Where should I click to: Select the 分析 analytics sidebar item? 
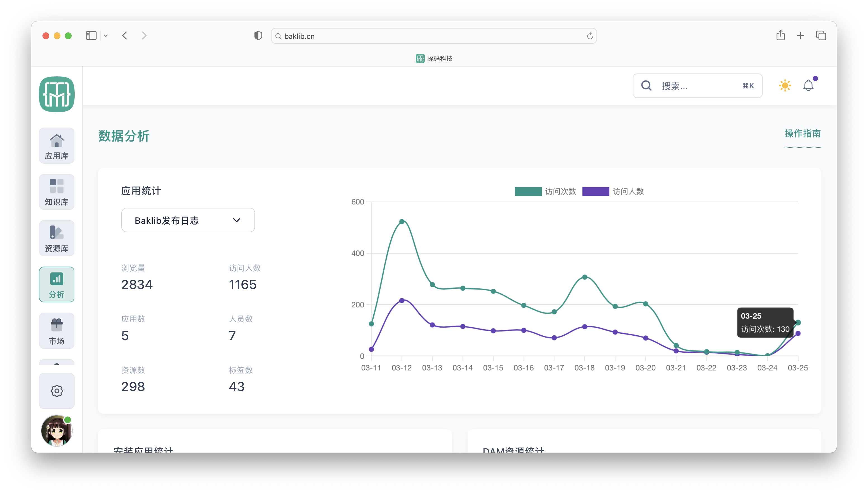tap(56, 284)
